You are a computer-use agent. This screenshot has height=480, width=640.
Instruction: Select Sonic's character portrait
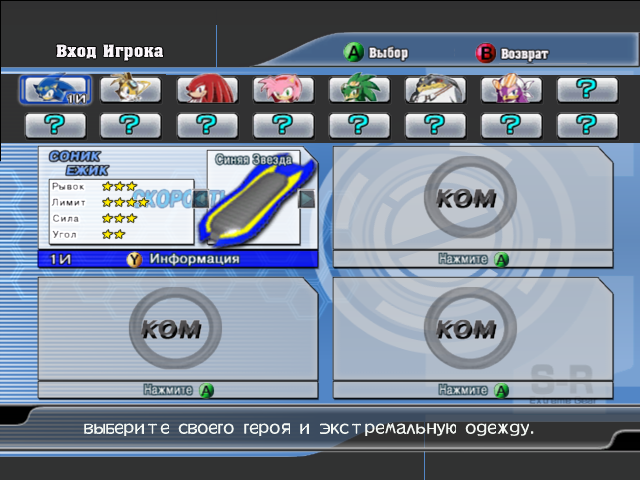[56, 89]
